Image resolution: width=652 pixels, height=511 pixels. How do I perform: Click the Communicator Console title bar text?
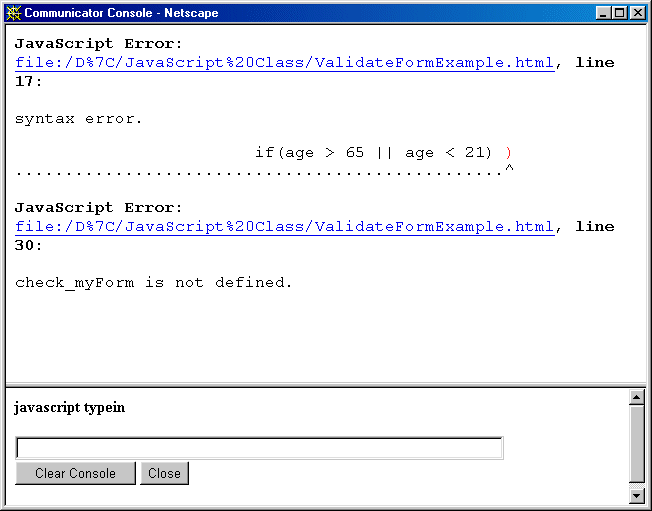pos(120,13)
